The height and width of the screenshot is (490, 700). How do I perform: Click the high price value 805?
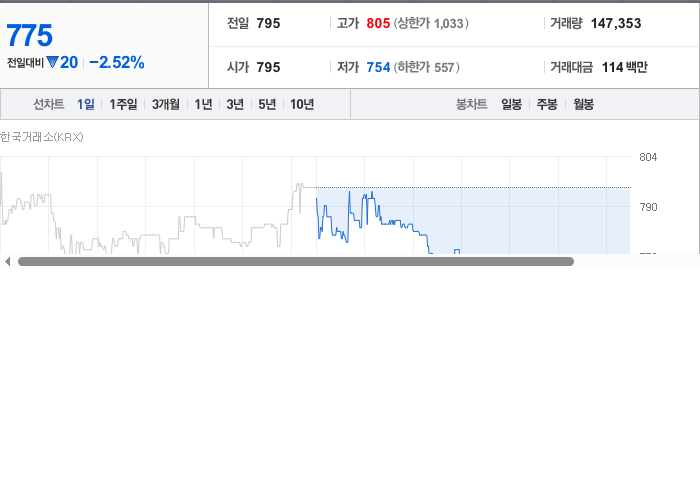coord(378,23)
